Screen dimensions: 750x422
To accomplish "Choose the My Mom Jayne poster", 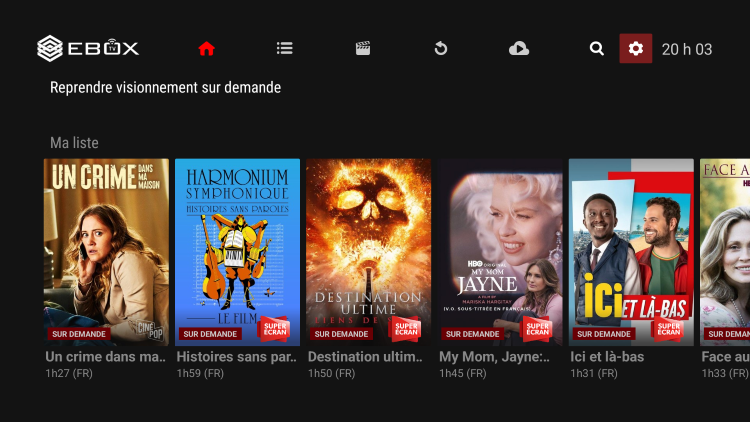I will pyautogui.click(x=500, y=251).
